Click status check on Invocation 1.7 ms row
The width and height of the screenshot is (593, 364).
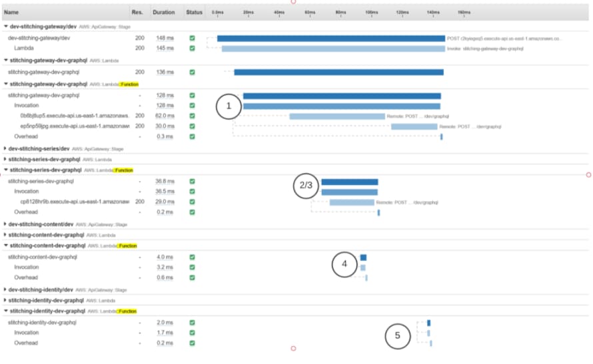(x=192, y=333)
